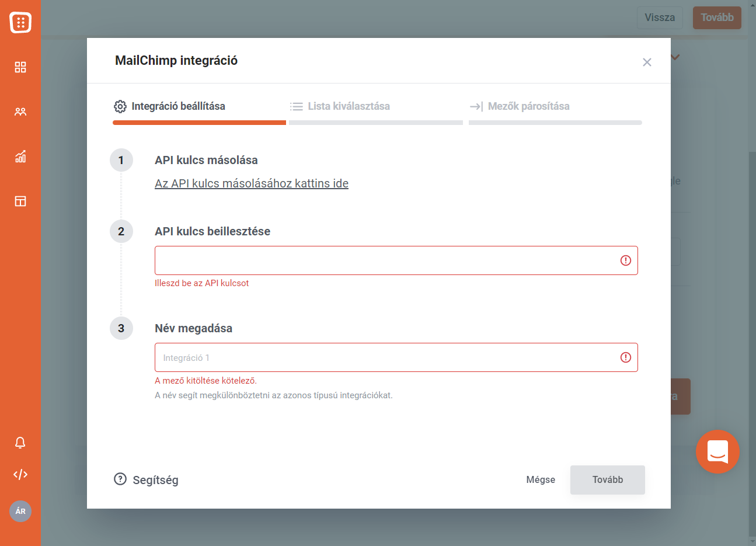Open the dashboard grid icon in sidebar
The image size is (756, 546).
click(x=20, y=67)
